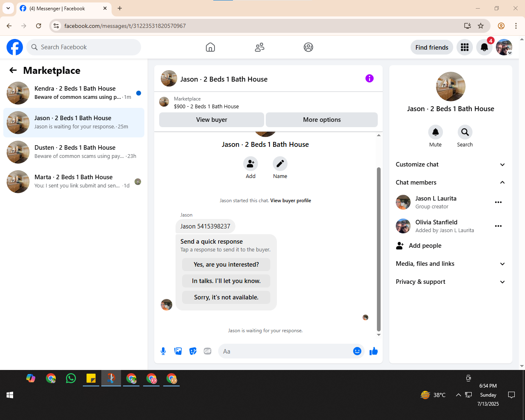Image resolution: width=525 pixels, height=420 pixels.
Task: Show hidden system tray icons
Action: [458, 395]
